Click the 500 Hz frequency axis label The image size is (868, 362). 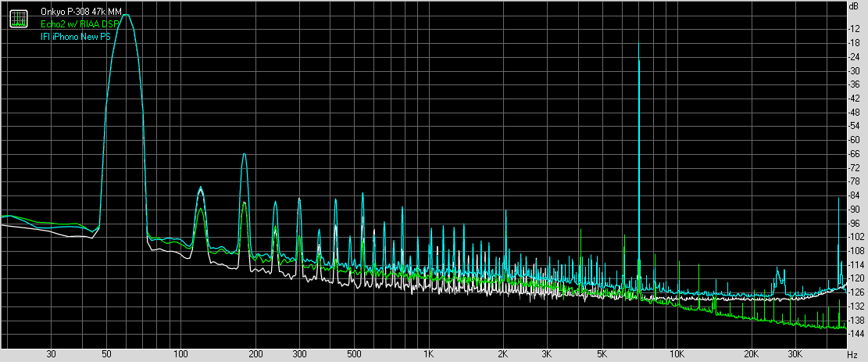tap(353, 355)
